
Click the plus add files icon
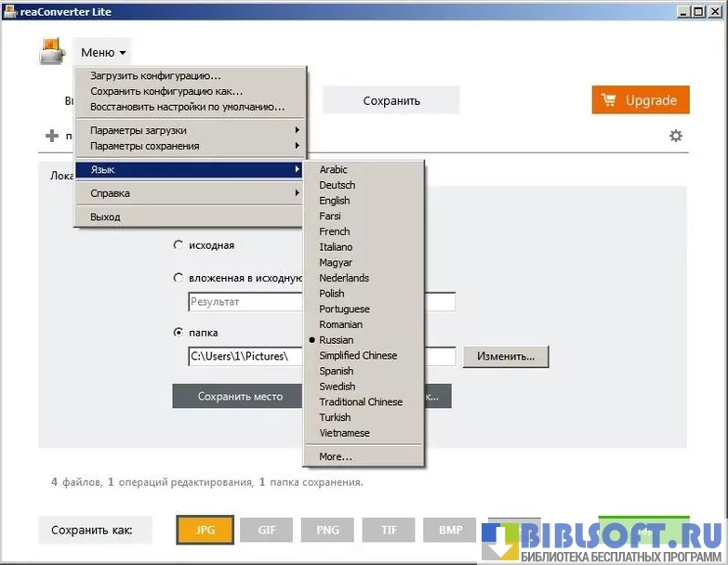(52, 136)
